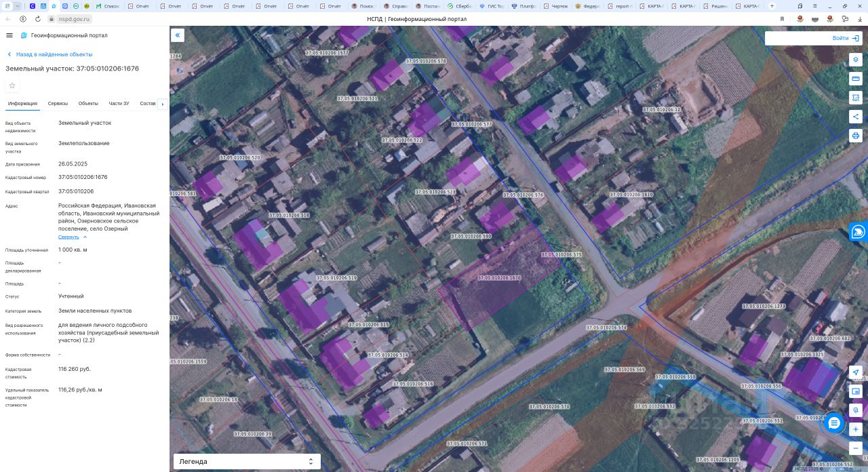Open the hamburger menu in portal header

click(9, 35)
